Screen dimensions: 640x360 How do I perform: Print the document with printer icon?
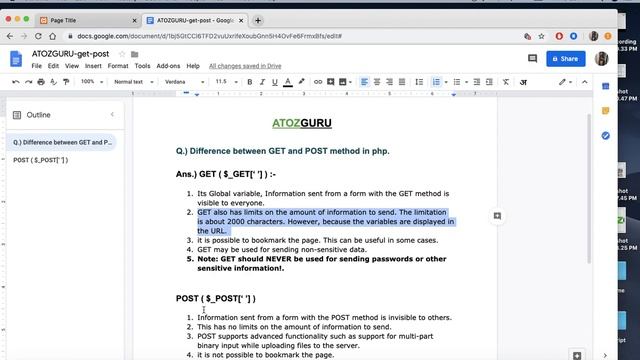(x=41, y=82)
